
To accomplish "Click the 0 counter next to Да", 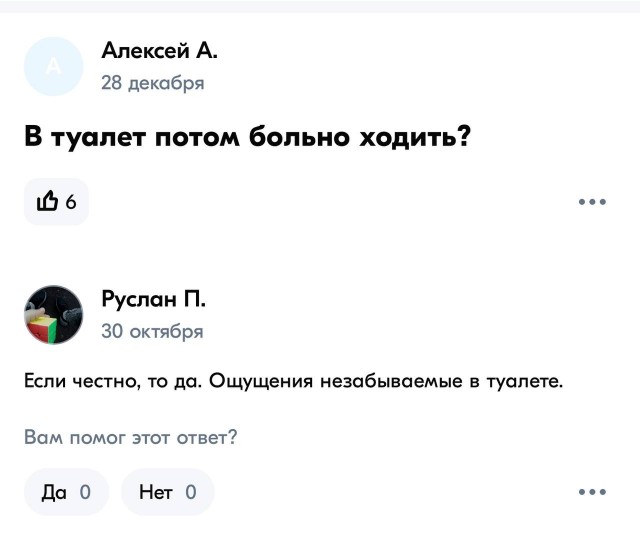I will [x=85, y=492].
